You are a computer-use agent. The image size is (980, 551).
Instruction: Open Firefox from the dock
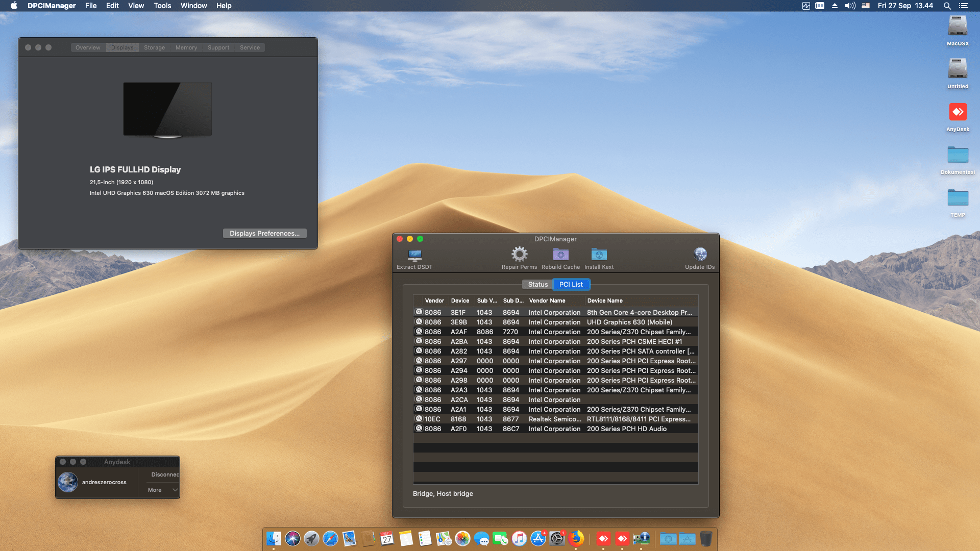pos(576,538)
